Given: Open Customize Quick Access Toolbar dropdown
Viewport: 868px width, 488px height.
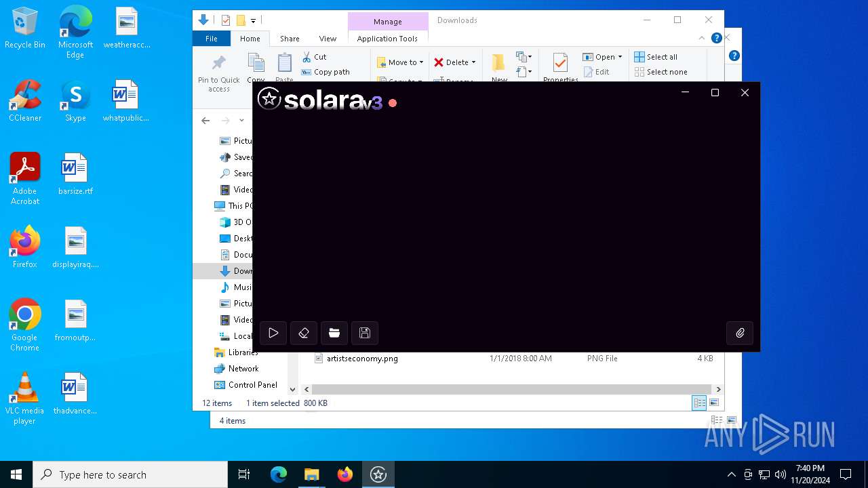Looking at the screenshot, I should pyautogui.click(x=253, y=20).
